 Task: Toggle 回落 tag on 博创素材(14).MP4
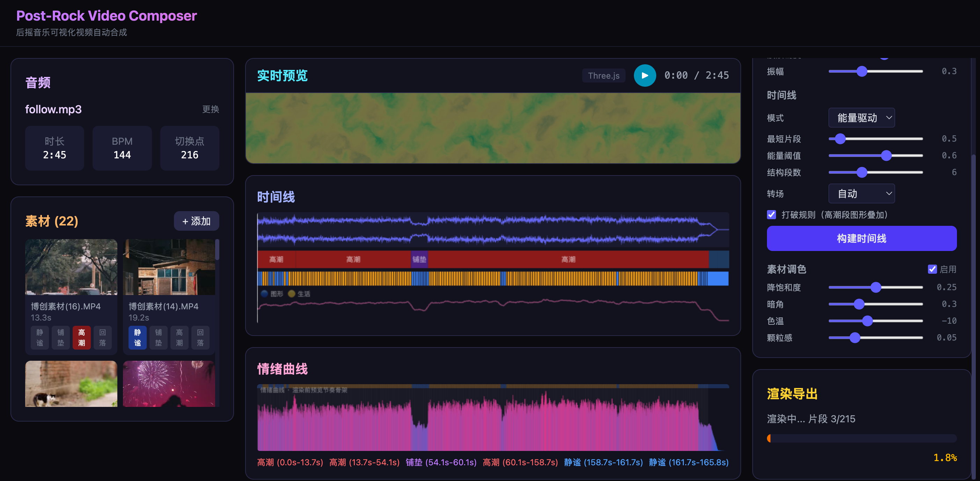(200, 337)
